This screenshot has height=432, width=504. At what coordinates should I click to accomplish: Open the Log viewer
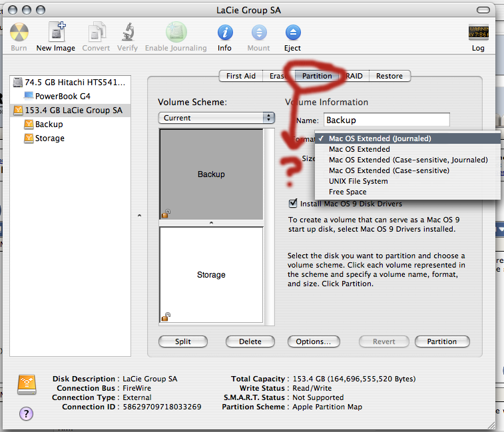coord(478,32)
